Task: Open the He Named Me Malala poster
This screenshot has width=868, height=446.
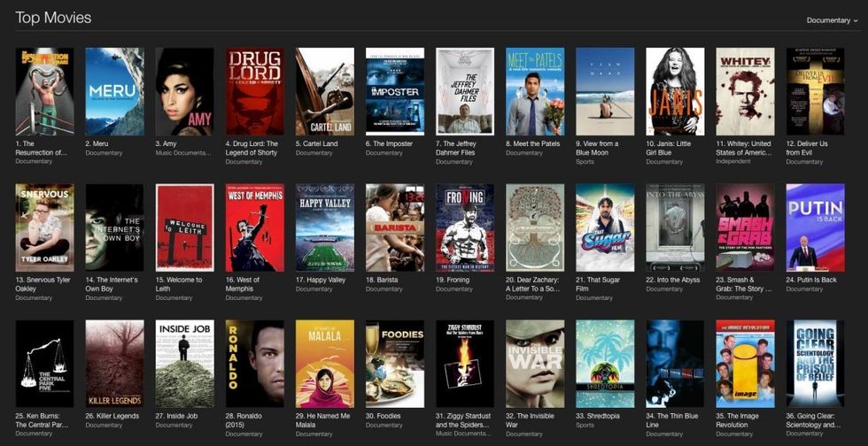Action: coord(325,364)
